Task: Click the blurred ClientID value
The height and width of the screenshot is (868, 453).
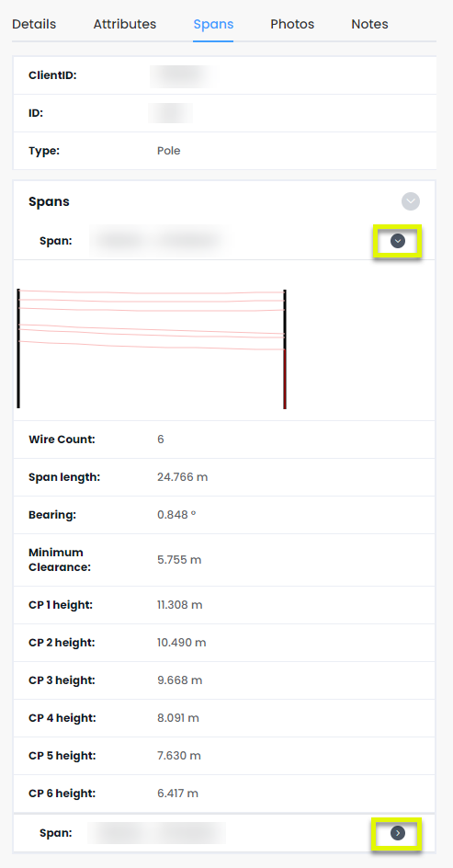Action: pos(183,75)
